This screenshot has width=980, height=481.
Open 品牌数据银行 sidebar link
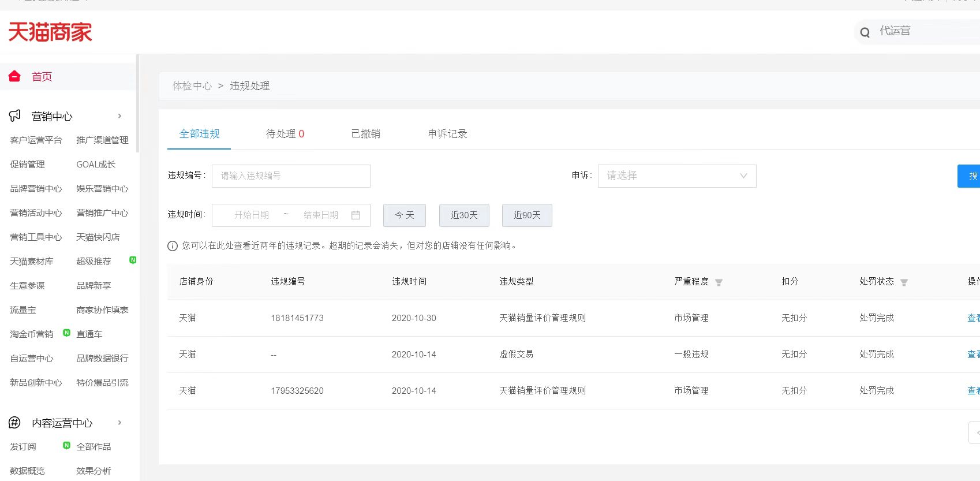pyautogui.click(x=102, y=359)
